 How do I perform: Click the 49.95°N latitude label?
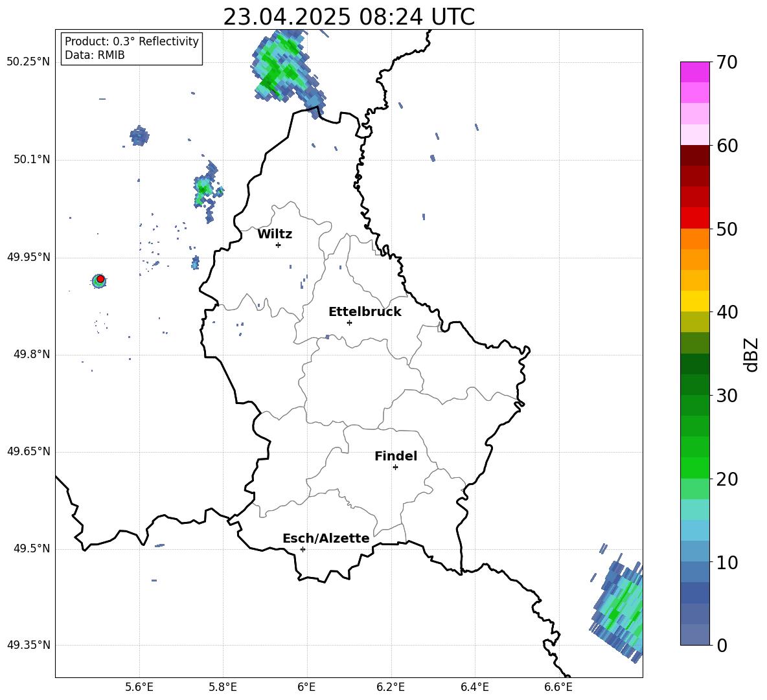coord(28,257)
